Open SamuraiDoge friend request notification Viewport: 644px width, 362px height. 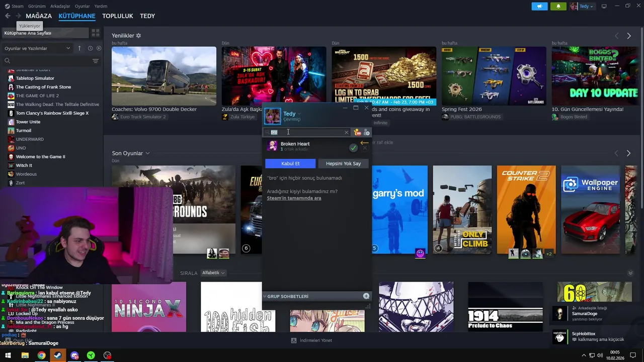coord(596,314)
